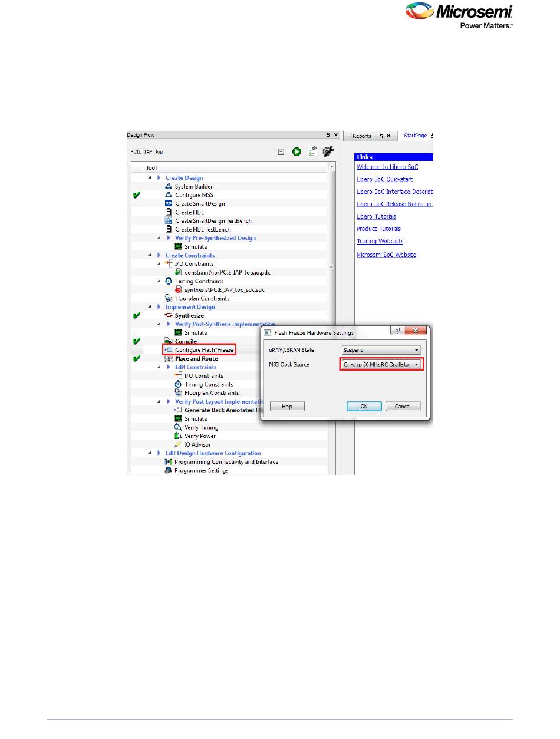Click the Programmer Settings icon
Viewport: 560px width, 739px height.
coord(169,470)
